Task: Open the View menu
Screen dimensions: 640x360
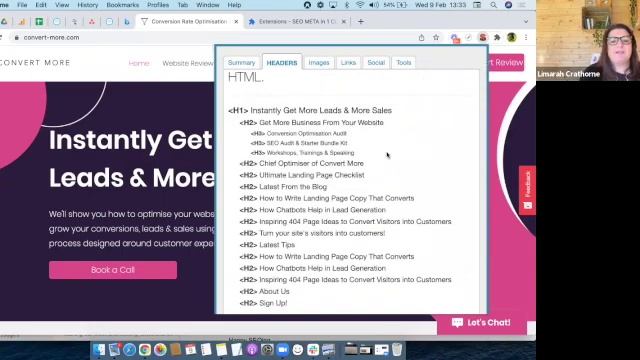Action: coord(62,5)
